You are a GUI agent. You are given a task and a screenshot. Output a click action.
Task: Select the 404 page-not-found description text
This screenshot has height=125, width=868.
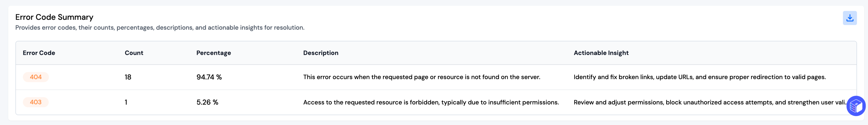pos(422,77)
